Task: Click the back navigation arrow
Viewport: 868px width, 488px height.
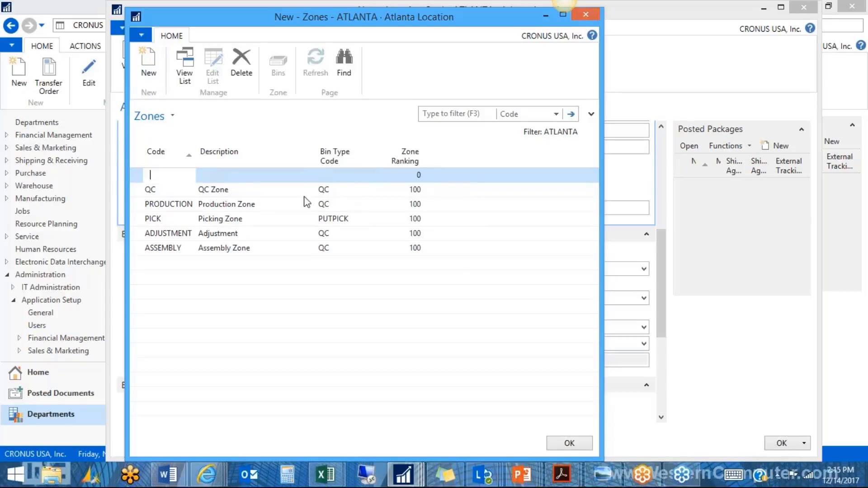Action: pyautogui.click(x=10, y=25)
